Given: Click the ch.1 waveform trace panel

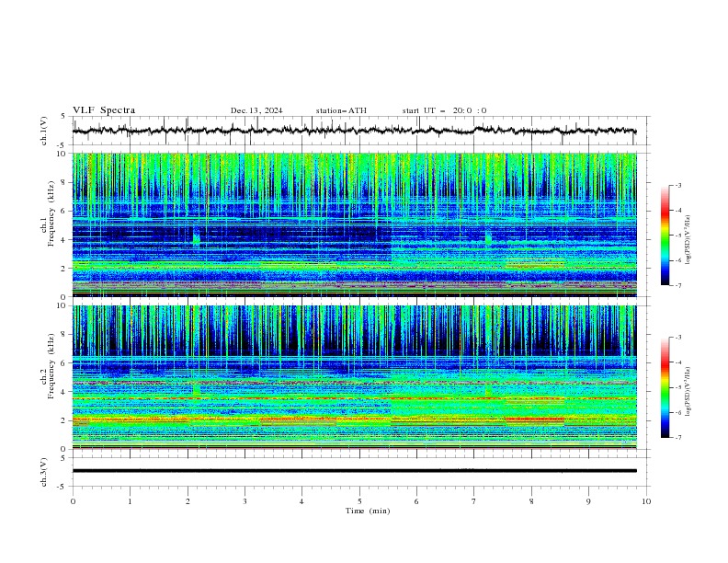Looking at the screenshot, I should coord(360,131).
